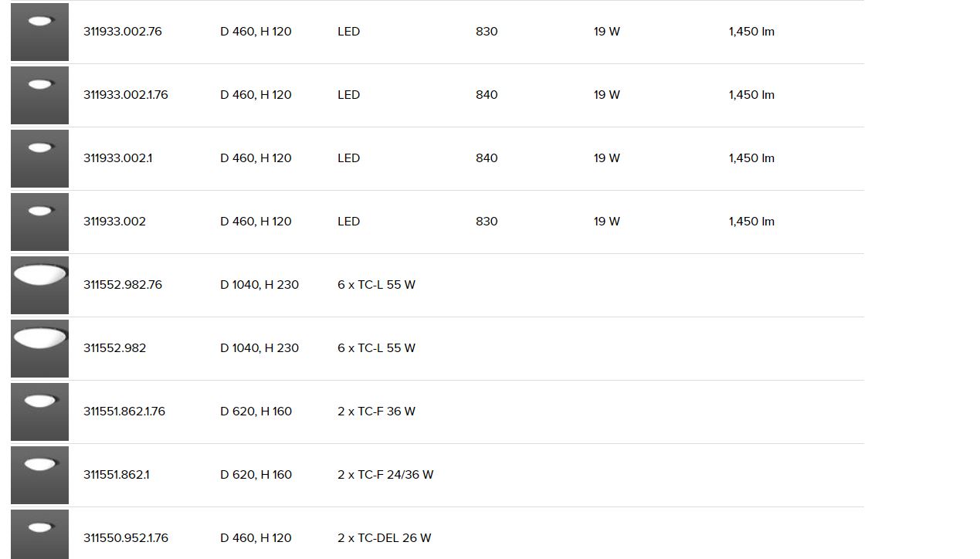Open article number 311552.982.76
Image resolution: width=980 pixels, height=559 pixels.
click(123, 285)
